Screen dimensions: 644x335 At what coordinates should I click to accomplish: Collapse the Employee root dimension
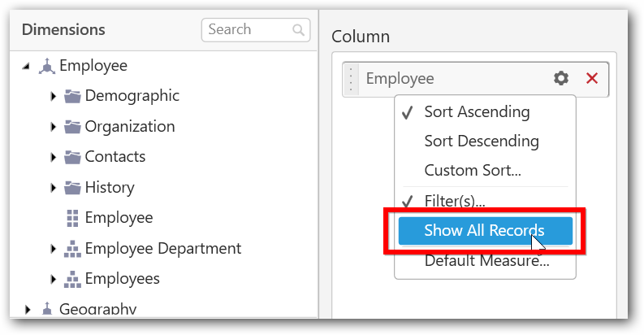point(28,66)
